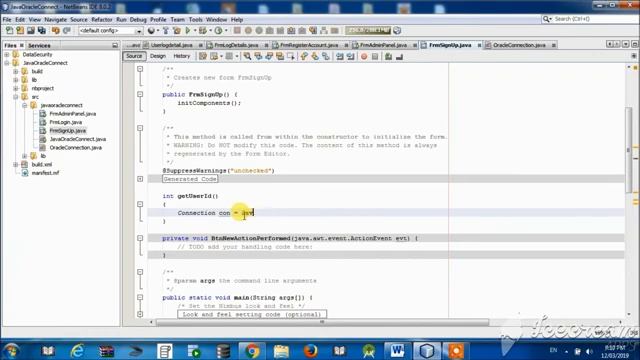Screen dimensions: 640x360
Task: Open the Debug menu
Action: [138, 20]
